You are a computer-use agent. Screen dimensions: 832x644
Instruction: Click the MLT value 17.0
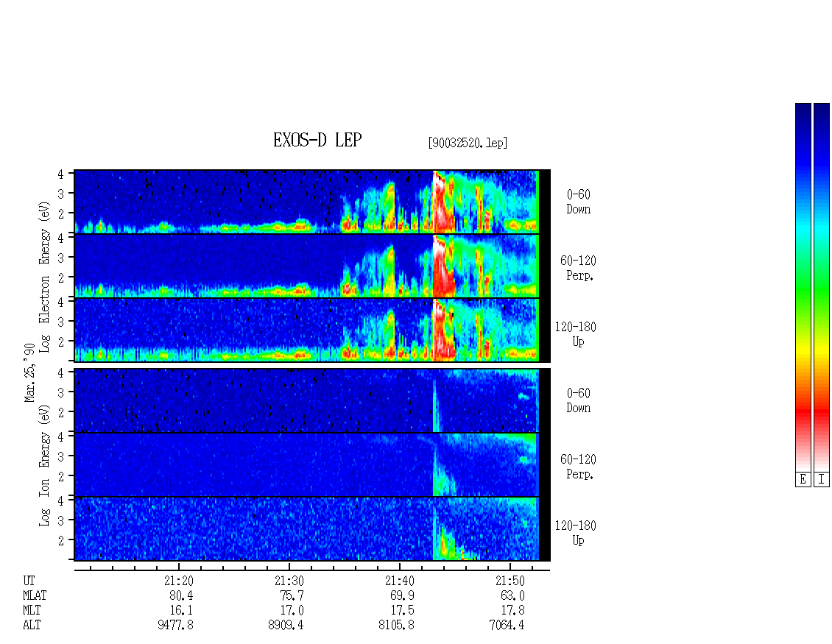292,611
